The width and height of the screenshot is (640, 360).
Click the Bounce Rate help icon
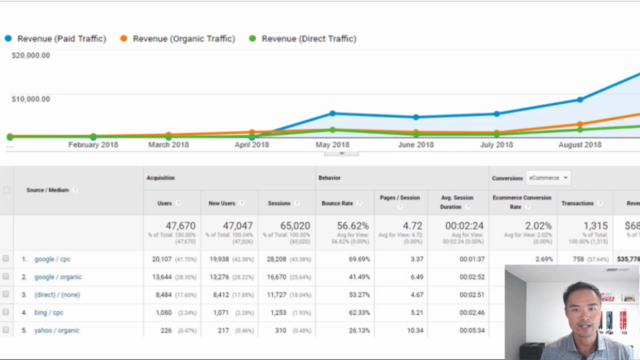(359, 203)
